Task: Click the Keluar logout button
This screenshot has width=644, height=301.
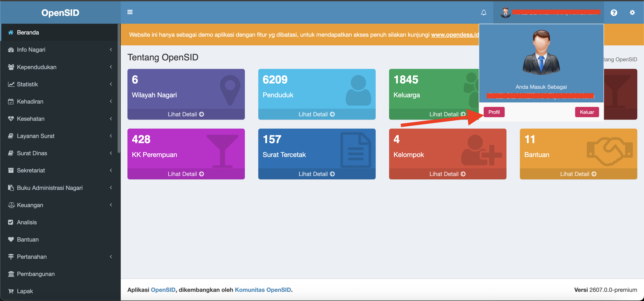Action: pos(587,112)
